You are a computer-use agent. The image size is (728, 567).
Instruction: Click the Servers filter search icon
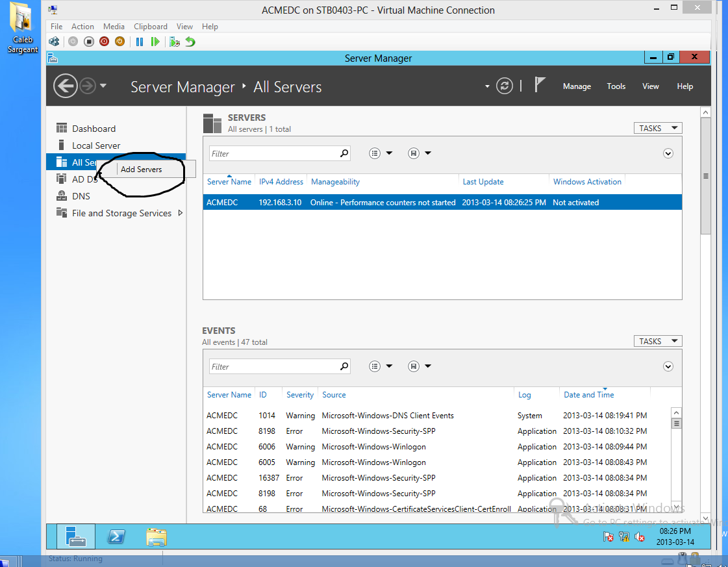[344, 153]
